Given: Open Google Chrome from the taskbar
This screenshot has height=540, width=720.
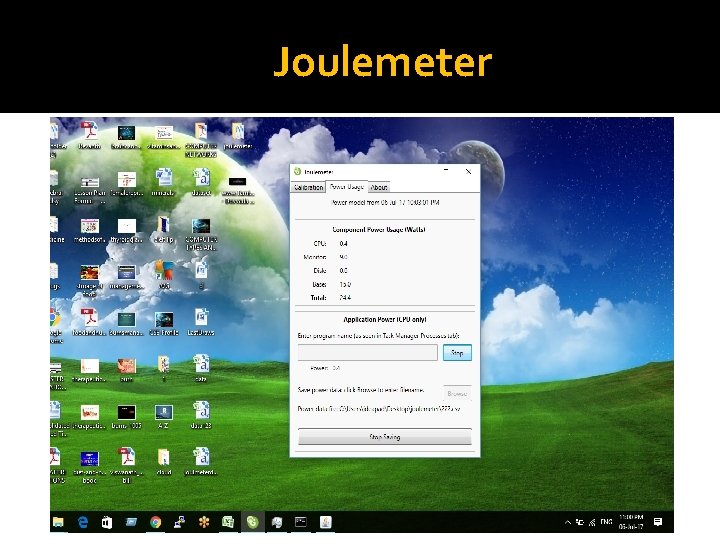Looking at the screenshot, I should [x=156, y=522].
